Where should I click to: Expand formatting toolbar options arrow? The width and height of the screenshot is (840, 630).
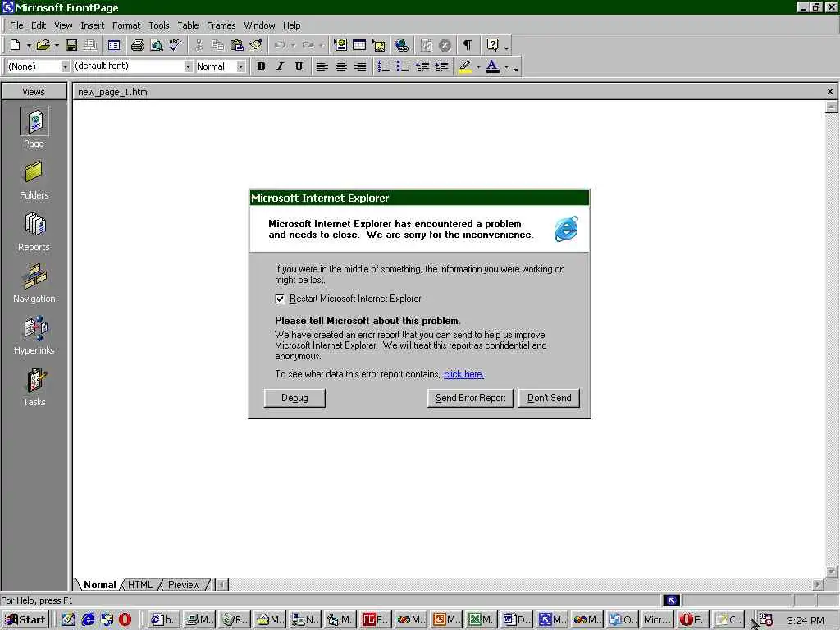click(x=517, y=67)
